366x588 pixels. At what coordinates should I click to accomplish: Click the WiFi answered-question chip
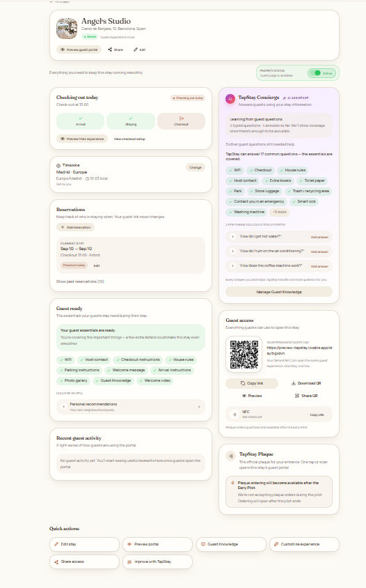coord(235,170)
